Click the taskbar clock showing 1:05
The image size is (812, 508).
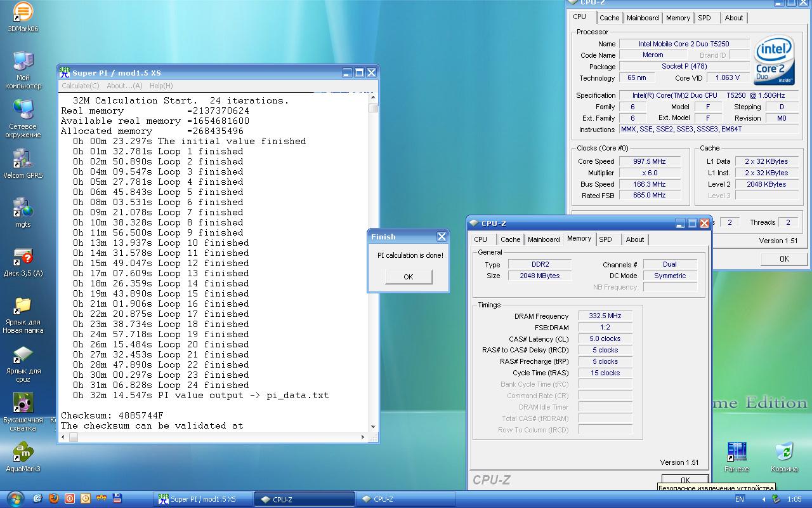pyautogui.click(x=794, y=499)
